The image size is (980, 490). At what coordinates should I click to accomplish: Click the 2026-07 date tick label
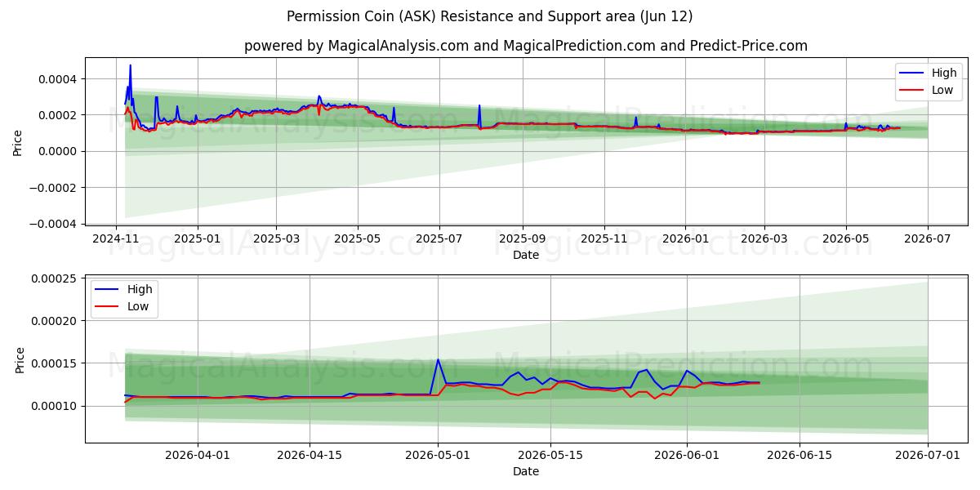928,238
